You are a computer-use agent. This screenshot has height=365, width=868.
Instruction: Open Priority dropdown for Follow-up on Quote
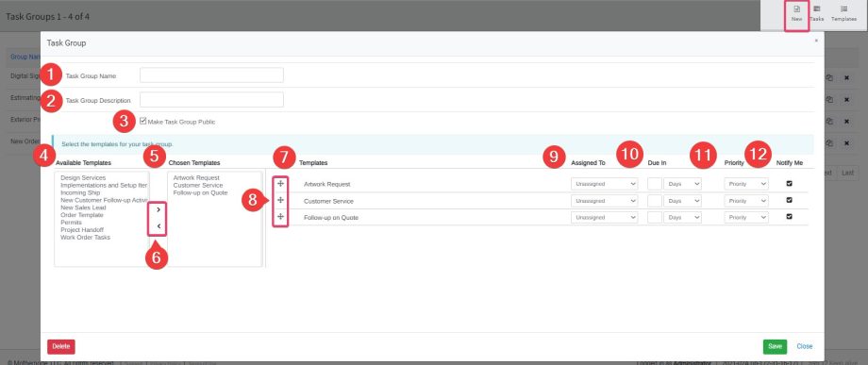(x=746, y=217)
